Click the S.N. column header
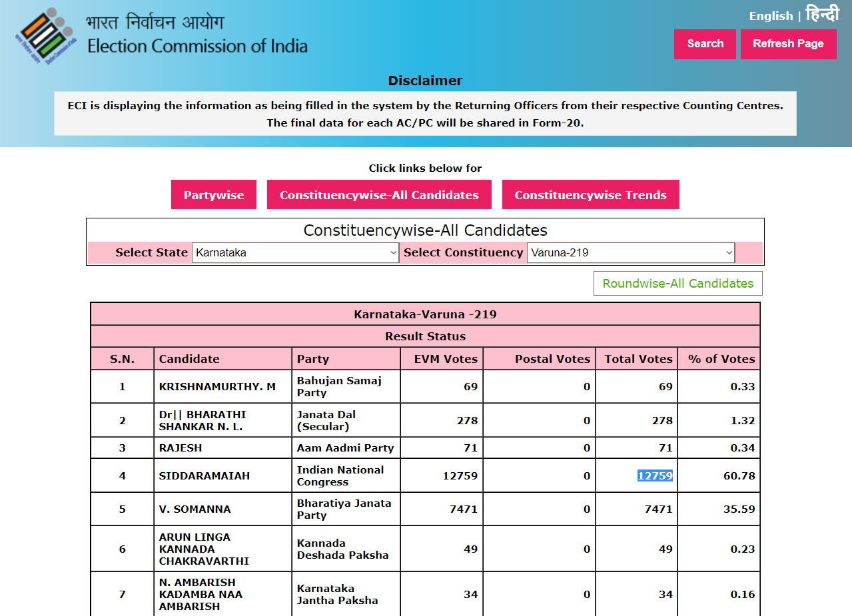This screenshot has width=852, height=616. 122,359
